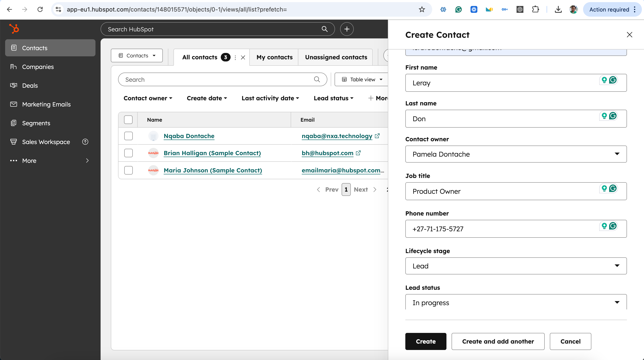Close the All contacts tab
This screenshot has height=360, width=644.
point(243,58)
